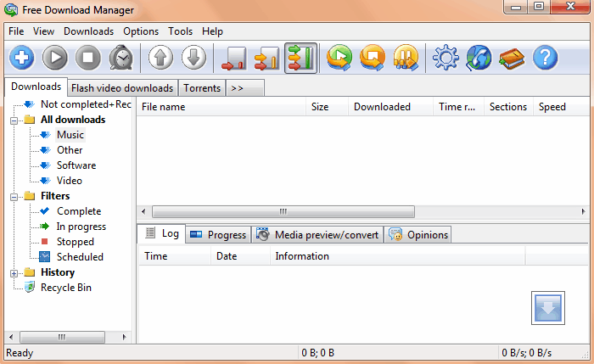
Task: Click the In progress green arrow icon
Action: point(45,227)
